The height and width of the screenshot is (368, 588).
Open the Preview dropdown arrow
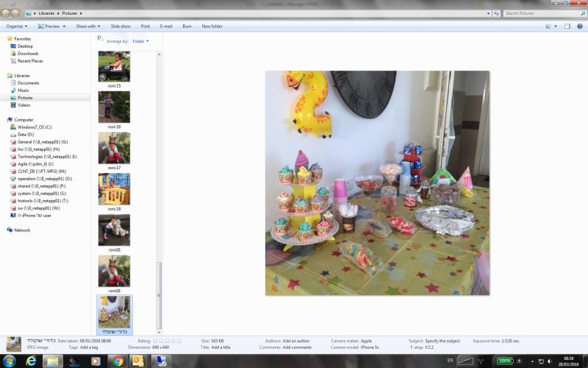[64, 26]
